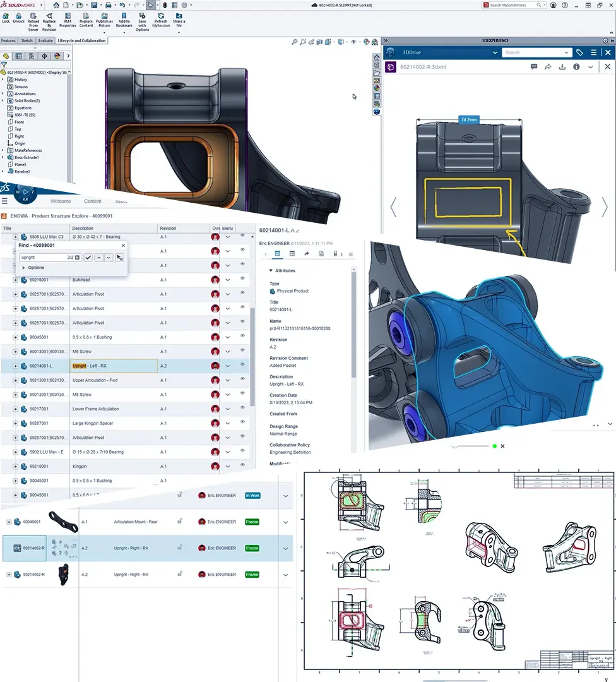The height and width of the screenshot is (682, 616).
Task: Expand Options in Find dialog
Action: (x=23, y=268)
